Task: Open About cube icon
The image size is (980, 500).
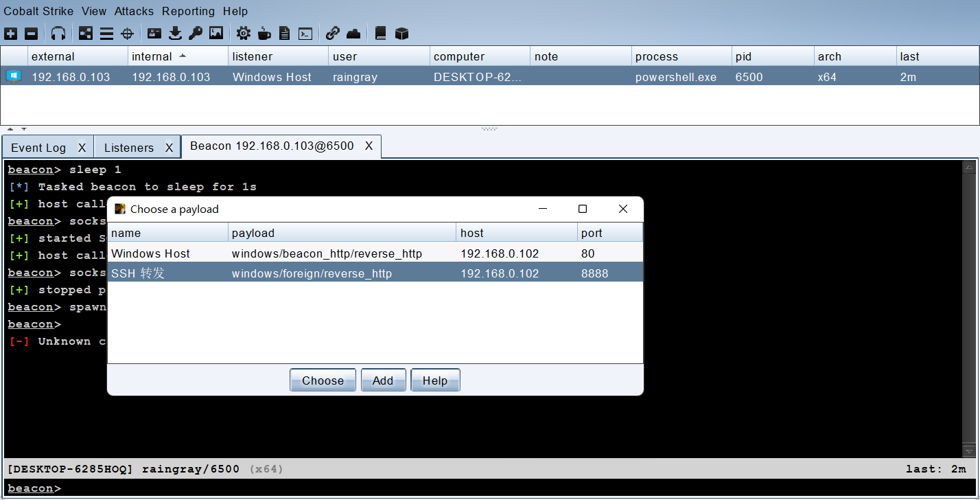Action: (x=402, y=33)
